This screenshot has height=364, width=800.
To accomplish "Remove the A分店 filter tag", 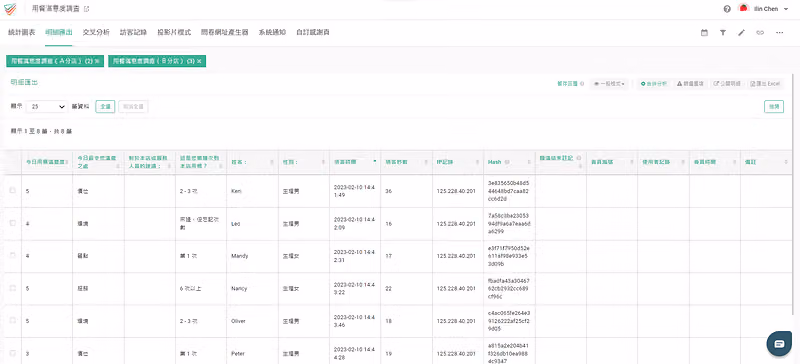I will pyautogui.click(x=97, y=61).
